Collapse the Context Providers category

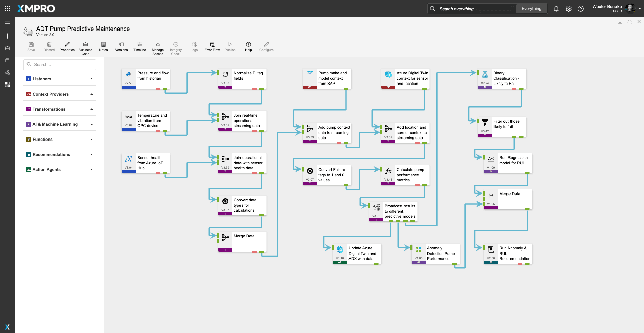click(92, 94)
